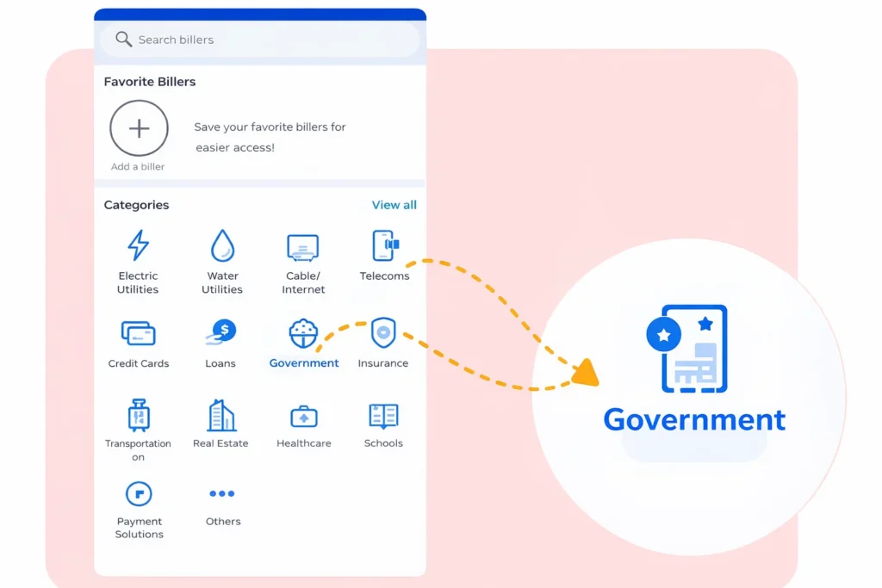The height and width of the screenshot is (588, 882).
Task: Select the Transportation luggage icon
Action: [x=139, y=415]
